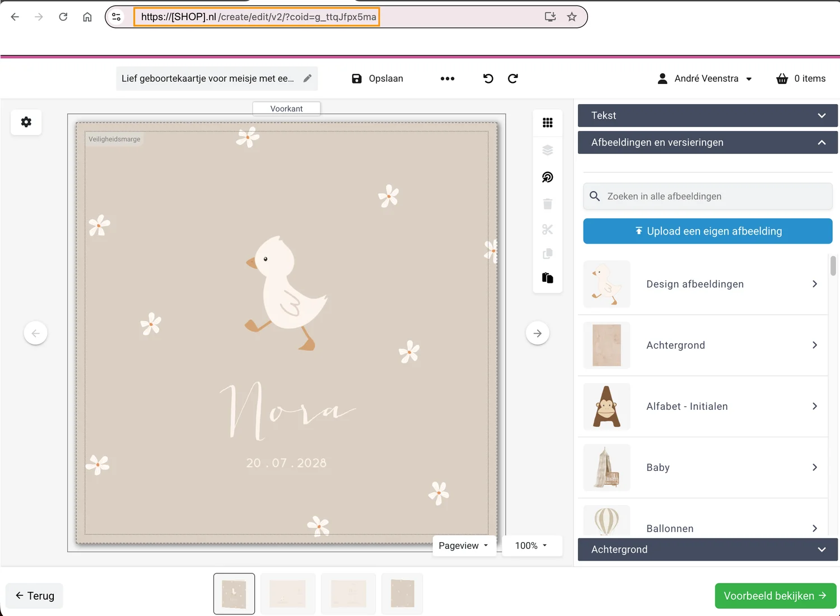
Task: Click the paste clipboard icon
Action: tap(547, 278)
